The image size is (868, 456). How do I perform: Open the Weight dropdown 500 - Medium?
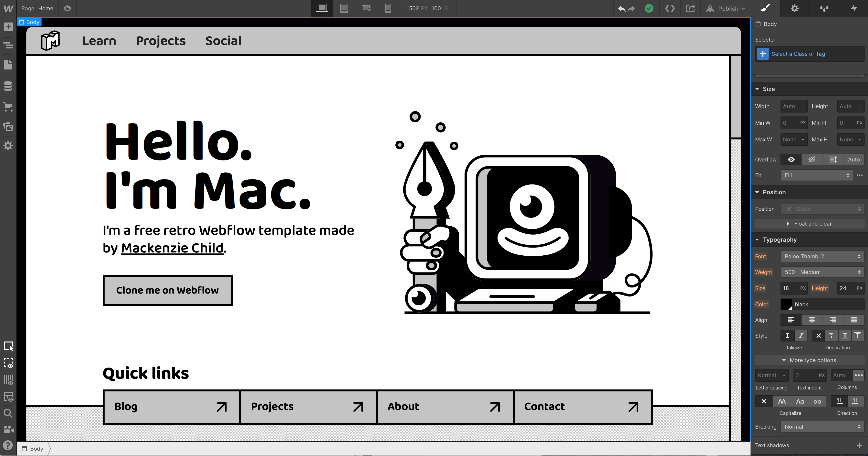pos(822,272)
